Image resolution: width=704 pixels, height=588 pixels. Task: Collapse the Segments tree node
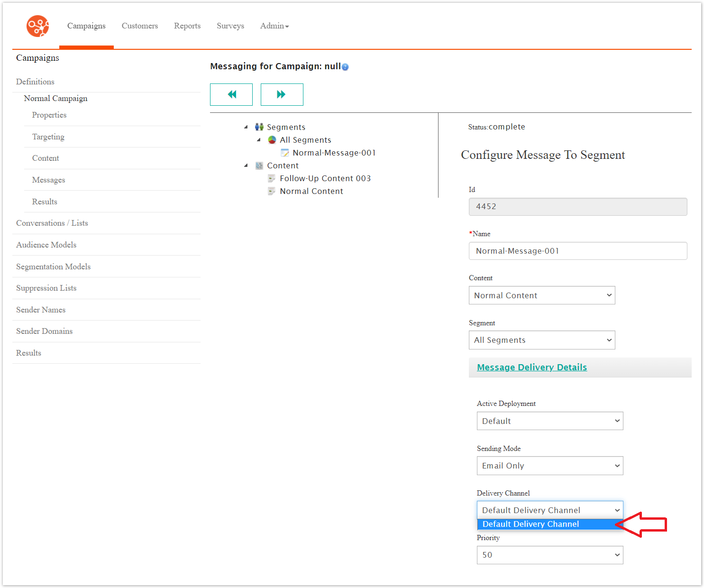coord(246,127)
